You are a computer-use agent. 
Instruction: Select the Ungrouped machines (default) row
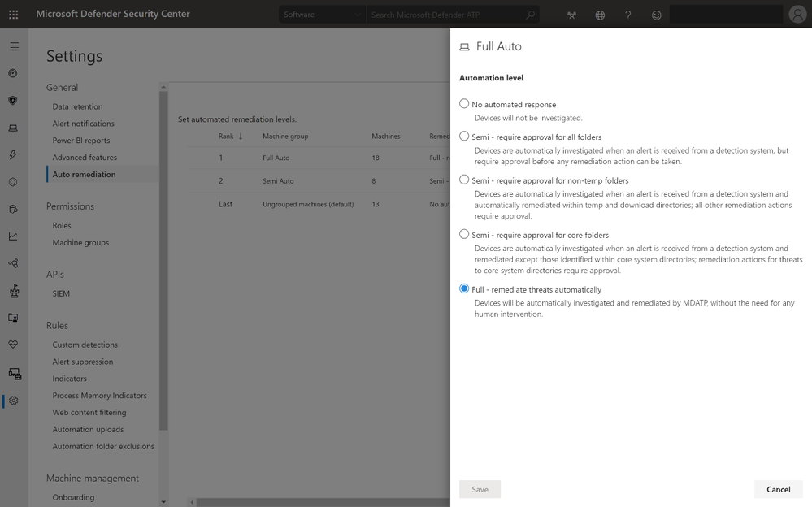318,205
